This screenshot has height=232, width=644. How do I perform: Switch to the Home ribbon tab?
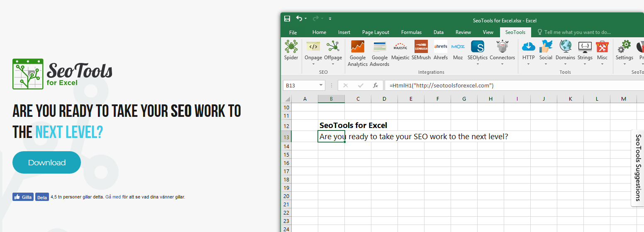[x=319, y=32]
